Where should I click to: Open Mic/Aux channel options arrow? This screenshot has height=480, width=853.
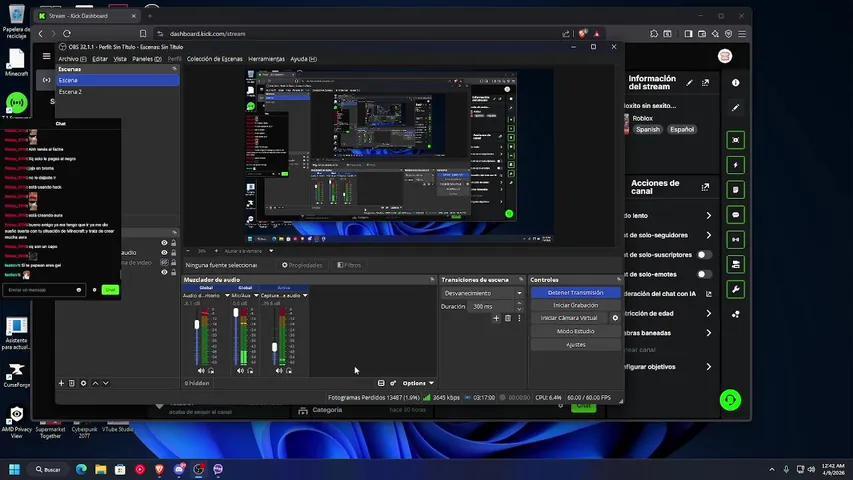coord(256,296)
